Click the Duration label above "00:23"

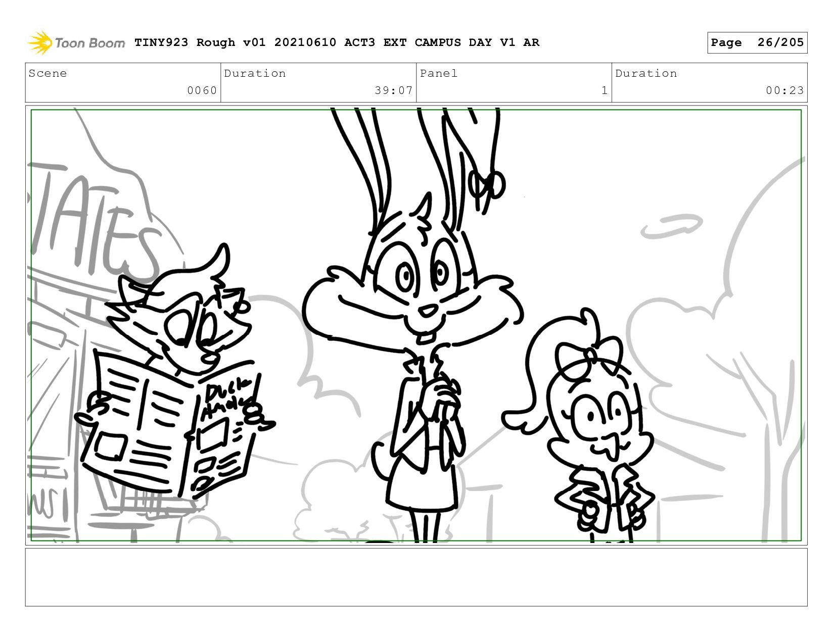tap(646, 73)
